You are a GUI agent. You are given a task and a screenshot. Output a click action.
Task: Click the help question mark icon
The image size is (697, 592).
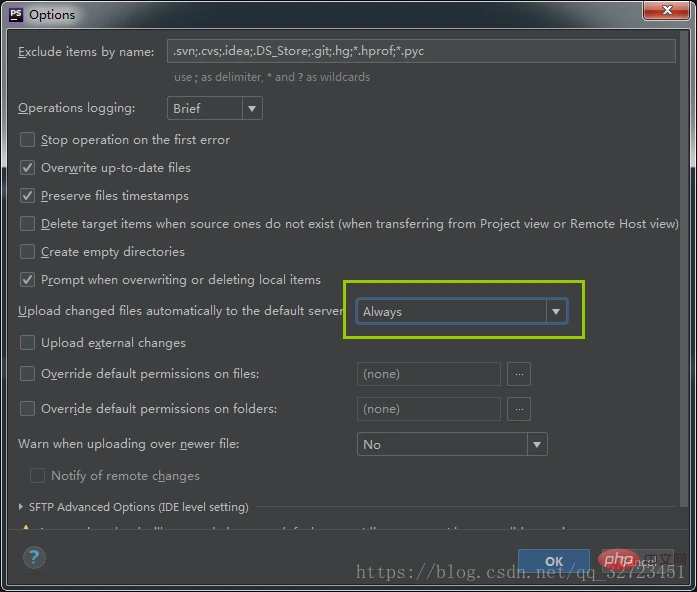[32, 556]
